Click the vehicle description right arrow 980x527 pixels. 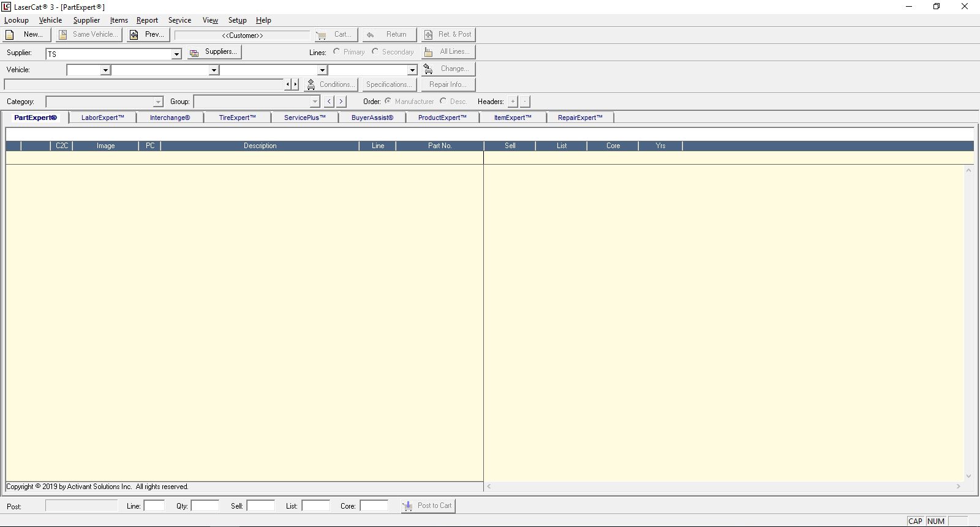[x=295, y=84]
